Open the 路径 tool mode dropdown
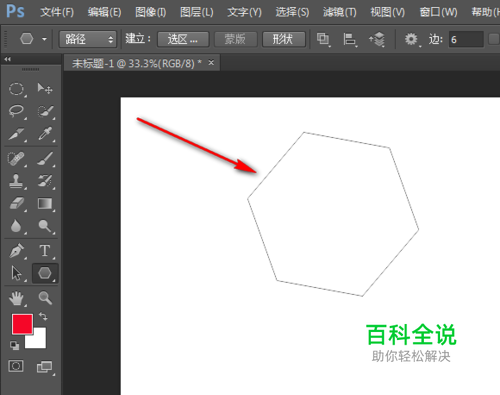Viewport: 500px width, 395px height. (88, 39)
